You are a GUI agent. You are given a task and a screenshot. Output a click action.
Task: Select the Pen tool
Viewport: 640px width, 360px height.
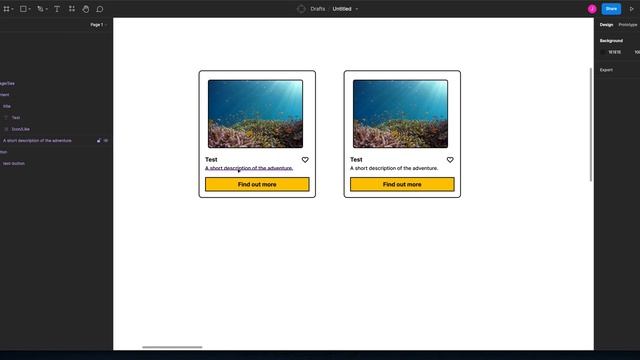(40, 9)
